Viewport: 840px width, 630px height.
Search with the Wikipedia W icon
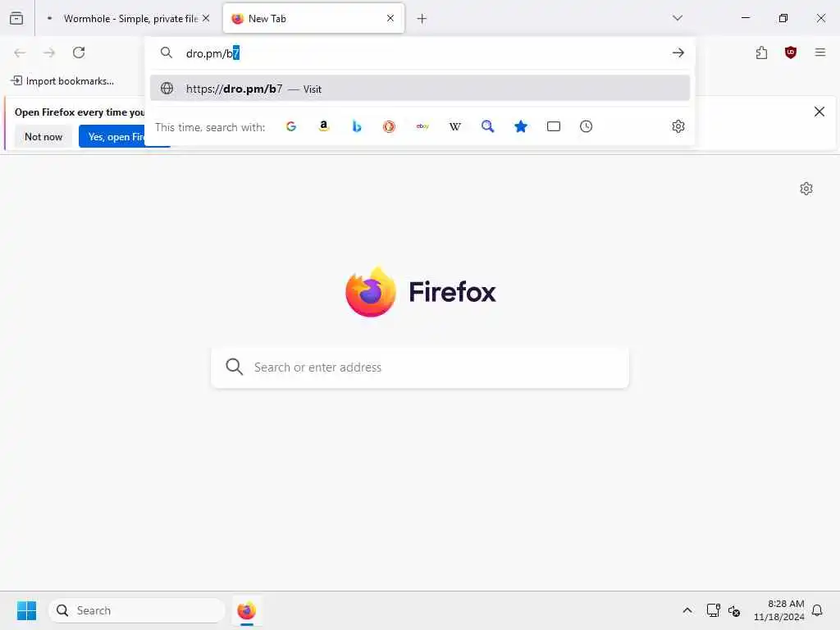tap(454, 126)
